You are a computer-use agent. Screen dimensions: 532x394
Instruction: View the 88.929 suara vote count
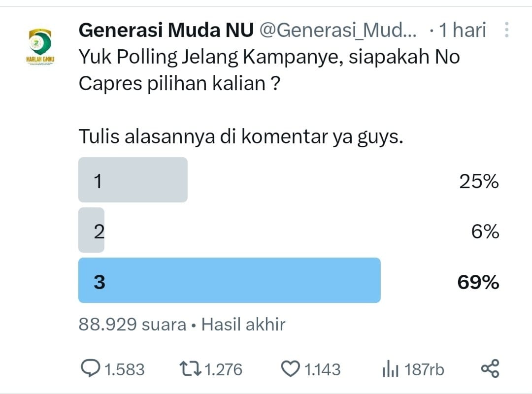(133, 324)
